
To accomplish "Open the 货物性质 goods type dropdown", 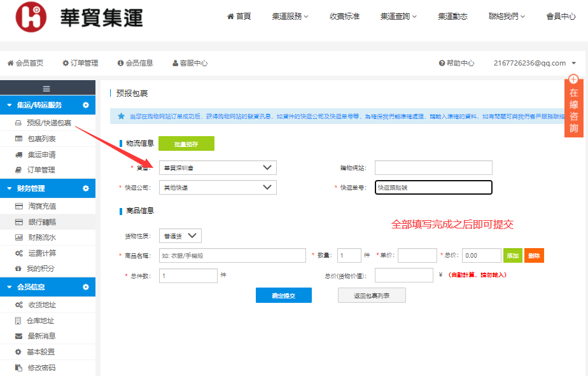I will (x=181, y=236).
